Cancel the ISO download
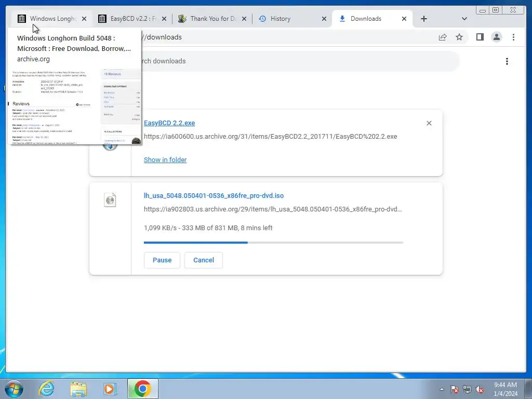The image size is (532, 399). point(204,260)
